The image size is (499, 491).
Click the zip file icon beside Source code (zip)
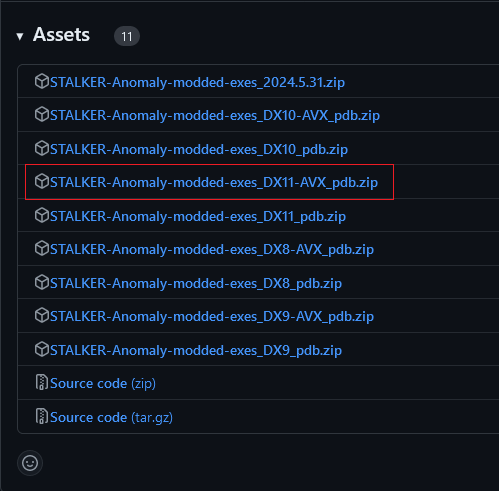coord(42,383)
